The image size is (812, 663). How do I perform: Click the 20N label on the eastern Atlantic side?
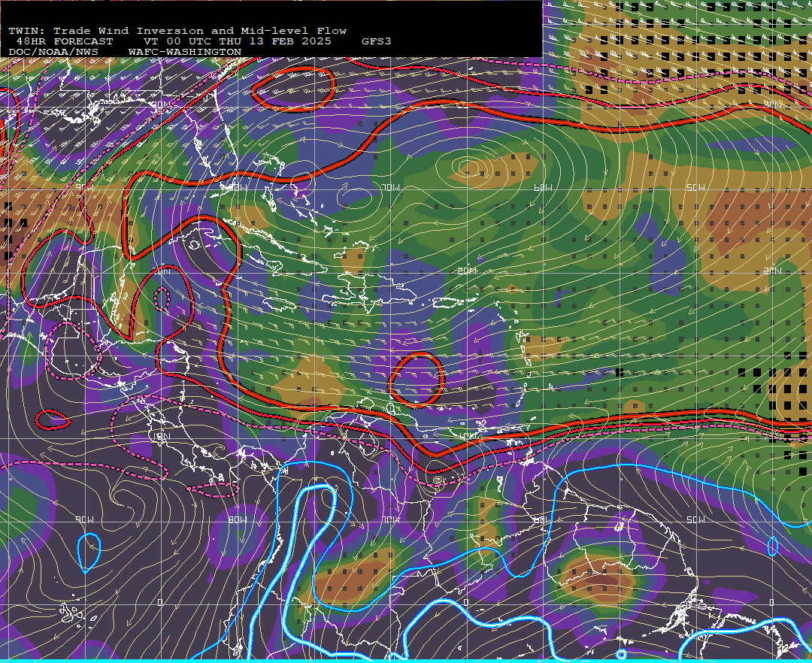click(x=772, y=271)
